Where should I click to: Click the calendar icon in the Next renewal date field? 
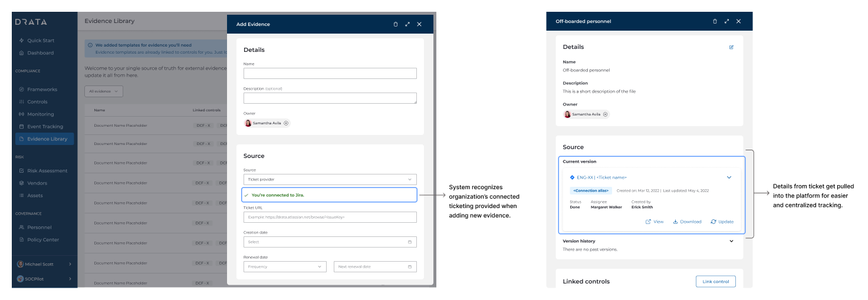(x=410, y=267)
